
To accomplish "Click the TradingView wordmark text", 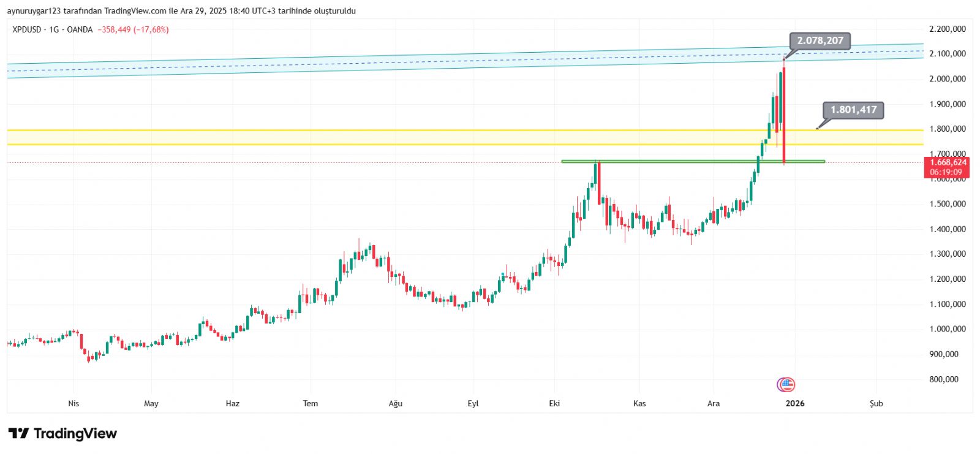I will point(75,434).
